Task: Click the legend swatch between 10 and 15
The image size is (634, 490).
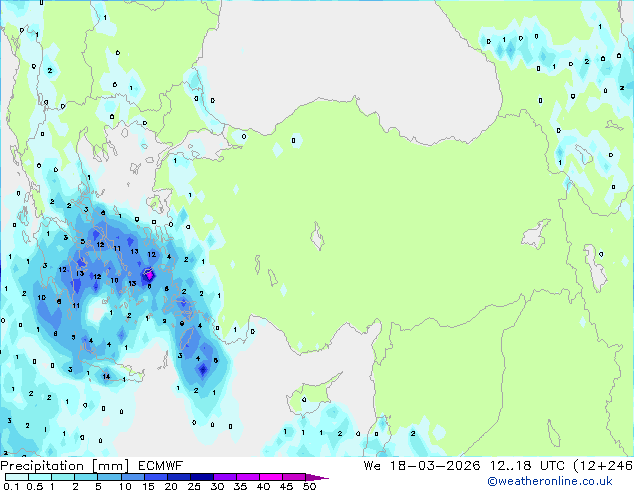Action: pyautogui.click(x=132, y=477)
